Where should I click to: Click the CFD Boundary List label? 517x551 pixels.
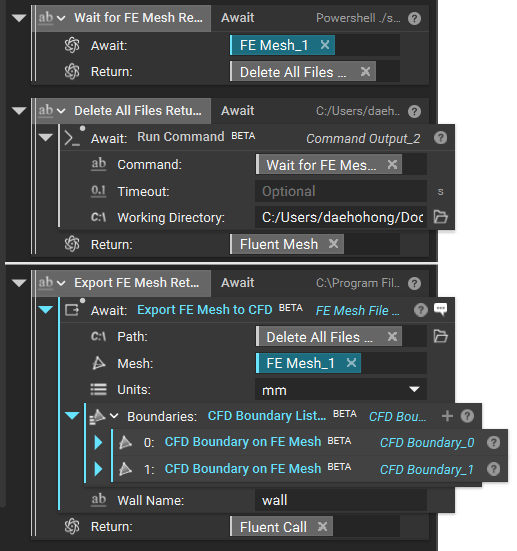click(267, 416)
